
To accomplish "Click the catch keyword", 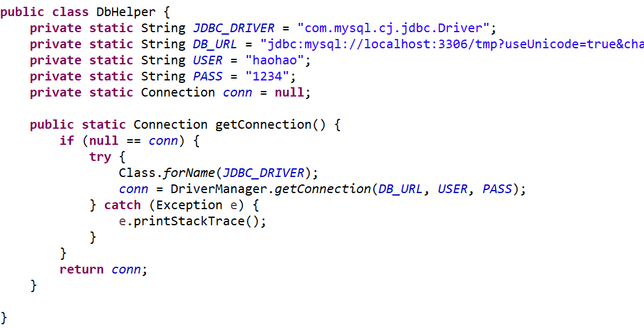I will [x=122, y=205].
